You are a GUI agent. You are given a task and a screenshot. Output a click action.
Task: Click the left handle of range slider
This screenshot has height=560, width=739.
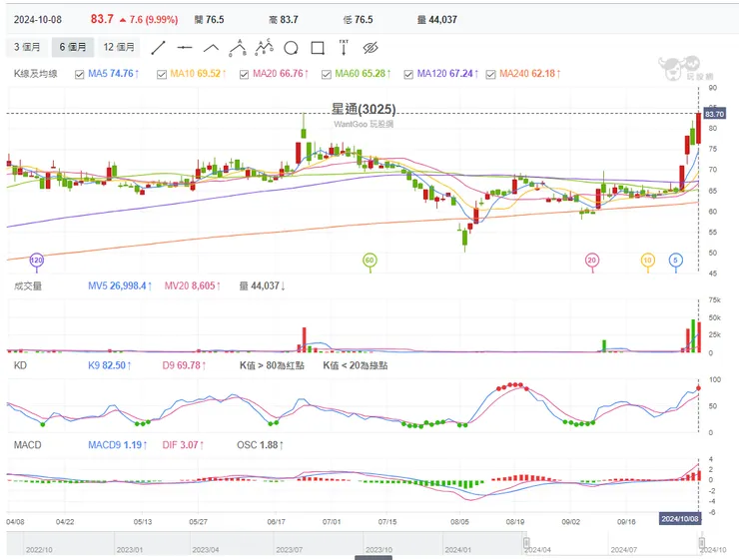(x=526, y=543)
